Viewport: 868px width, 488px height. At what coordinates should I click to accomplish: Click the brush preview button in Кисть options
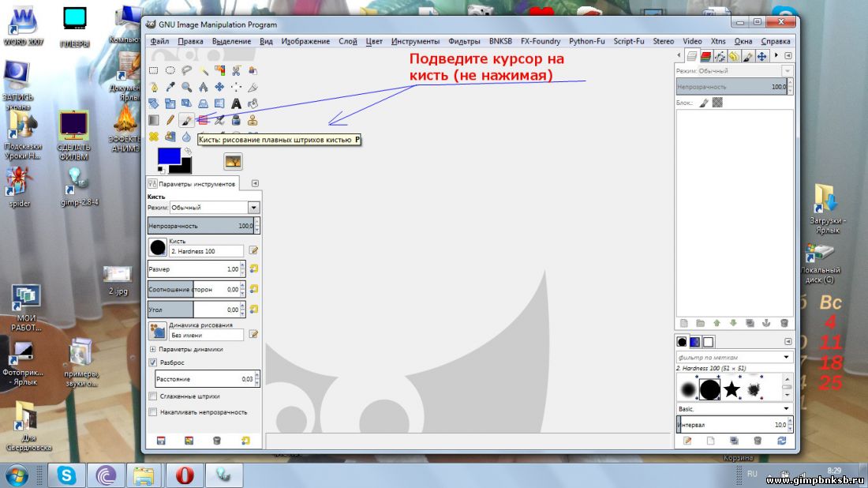coord(158,247)
